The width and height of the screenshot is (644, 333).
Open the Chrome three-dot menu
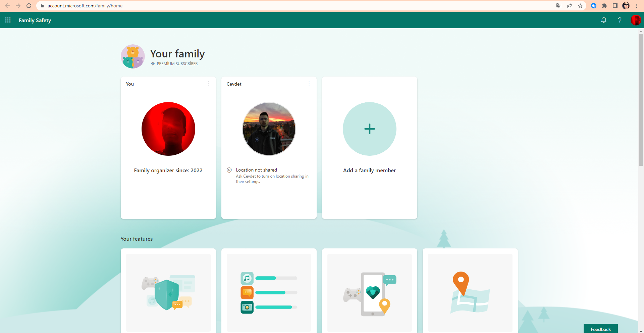637,6
